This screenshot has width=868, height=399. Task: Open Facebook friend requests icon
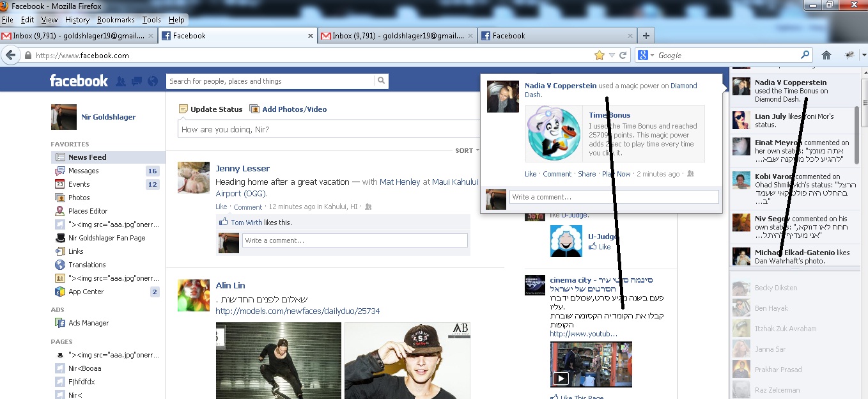(x=121, y=81)
